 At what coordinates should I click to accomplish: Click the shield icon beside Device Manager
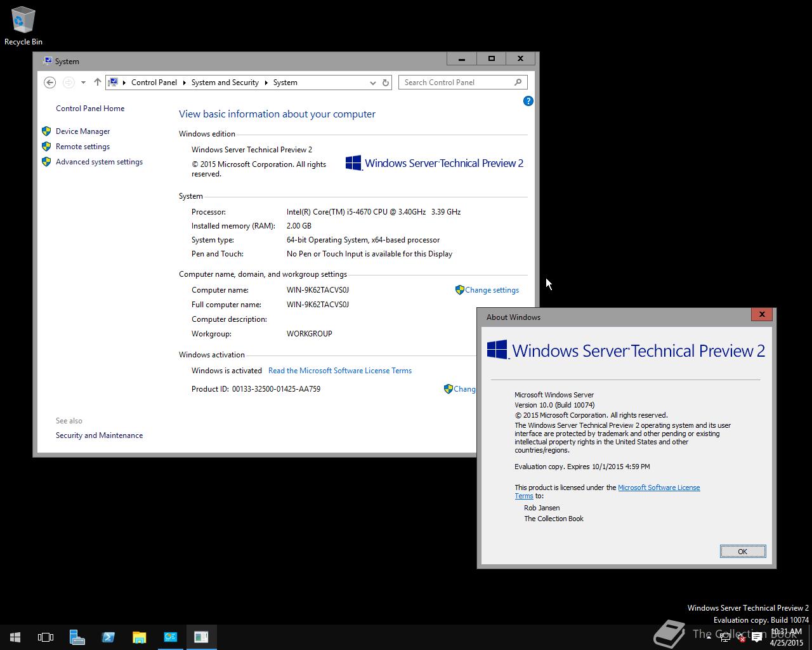pyautogui.click(x=46, y=131)
